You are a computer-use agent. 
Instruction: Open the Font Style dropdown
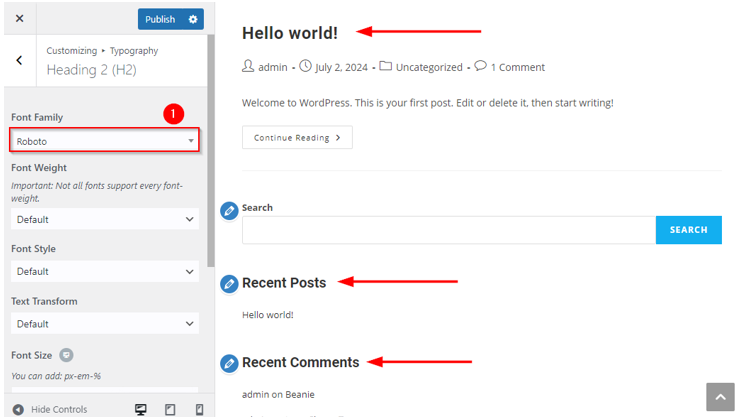[105, 272]
